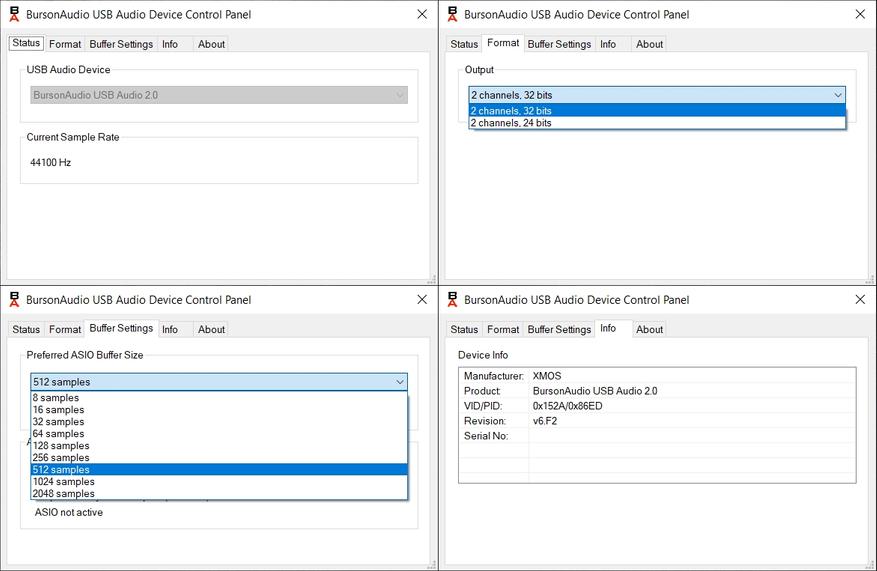
Task: Select the Status tab in the Status window
Action: tap(26, 43)
